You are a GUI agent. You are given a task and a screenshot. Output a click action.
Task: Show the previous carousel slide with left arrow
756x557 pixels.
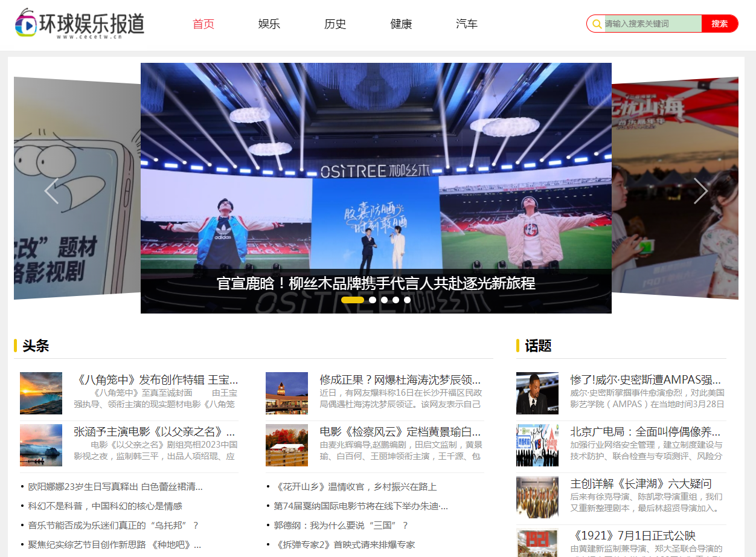52,191
